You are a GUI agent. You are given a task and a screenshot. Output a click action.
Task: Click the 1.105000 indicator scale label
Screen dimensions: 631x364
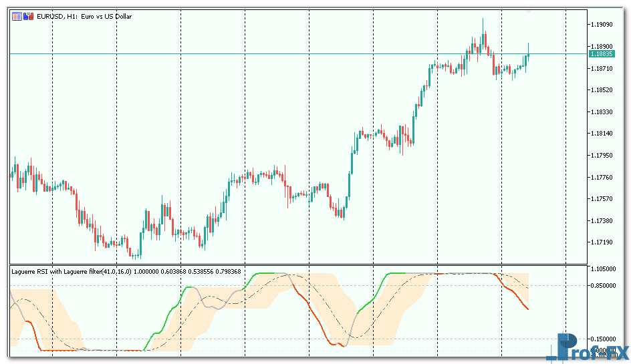602,269
